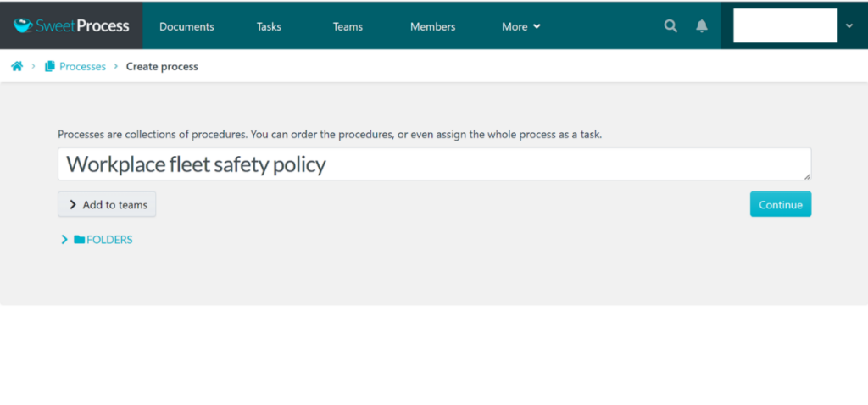The height and width of the screenshot is (405, 868).
Task: Open the Tasks menu
Action: 269,26
